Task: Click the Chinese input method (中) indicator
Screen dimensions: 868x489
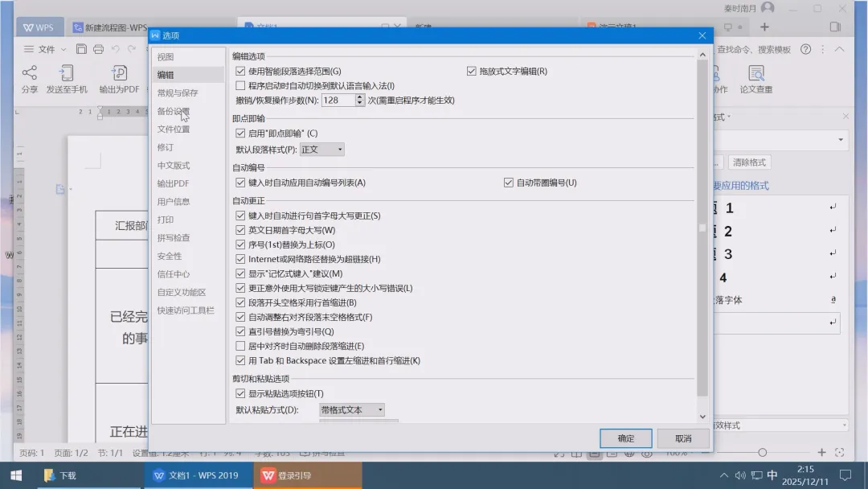Action: pyautogui.click(x=772, y=475)
